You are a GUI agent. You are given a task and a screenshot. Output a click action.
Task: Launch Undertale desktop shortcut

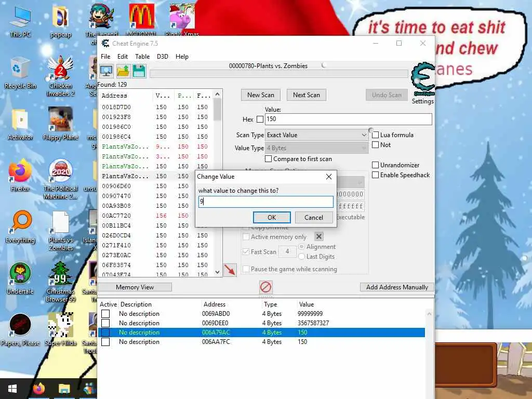tap(20, 278)
